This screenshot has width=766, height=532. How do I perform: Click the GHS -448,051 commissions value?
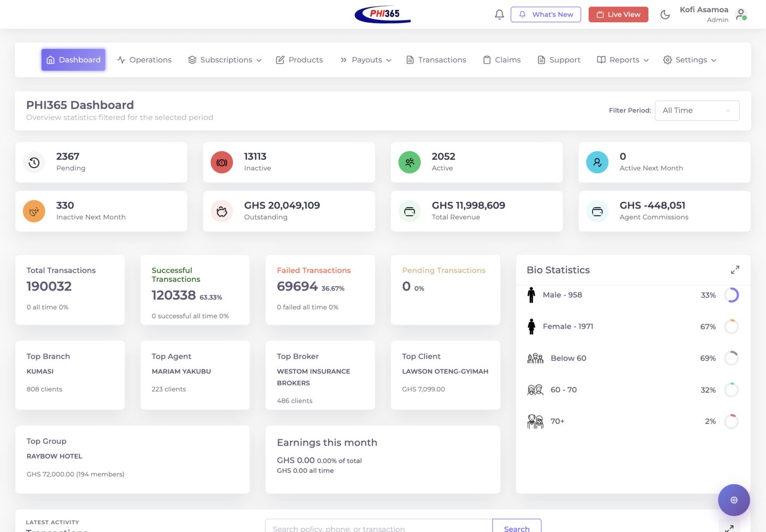coord(653,205)
